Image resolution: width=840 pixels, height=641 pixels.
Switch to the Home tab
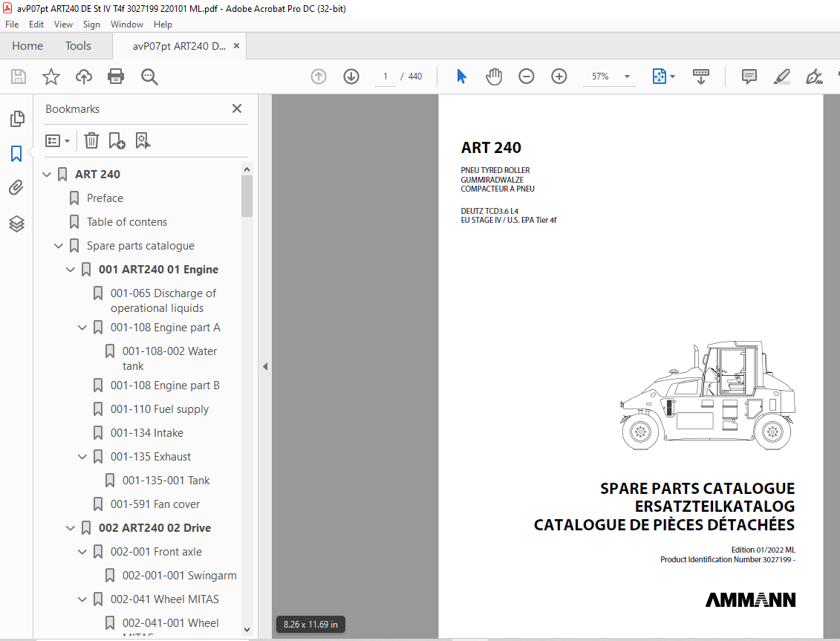pyautogui.click(x=27, y=46)
